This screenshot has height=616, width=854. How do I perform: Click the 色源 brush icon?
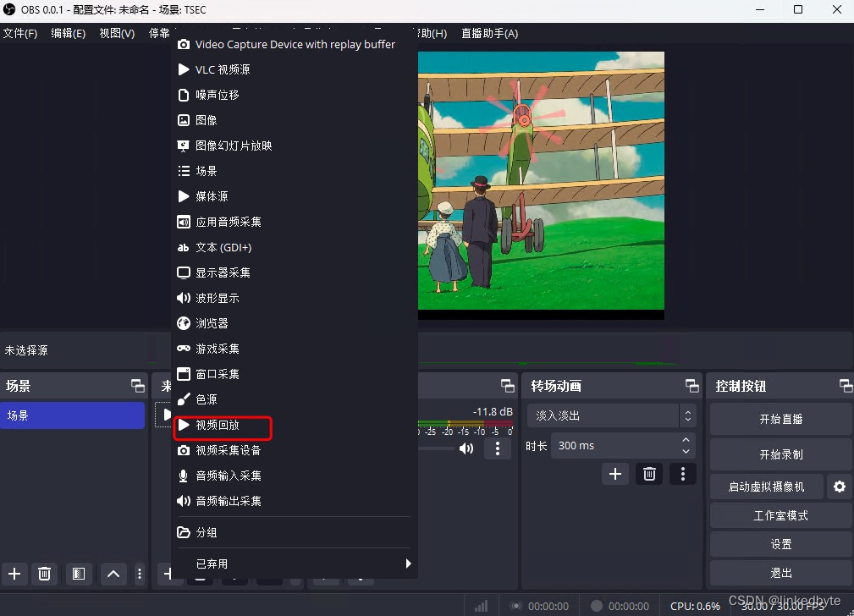click(184, 399)
